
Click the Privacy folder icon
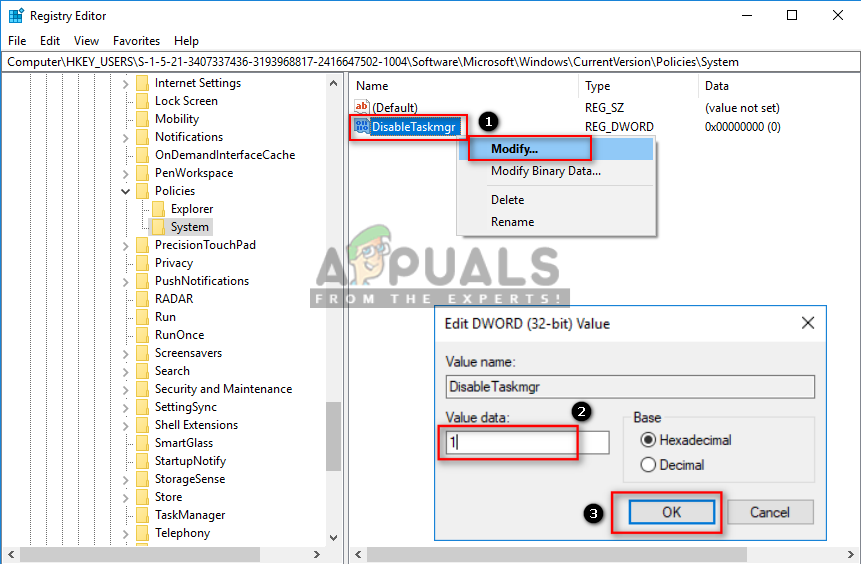click(x=142, y=263)
